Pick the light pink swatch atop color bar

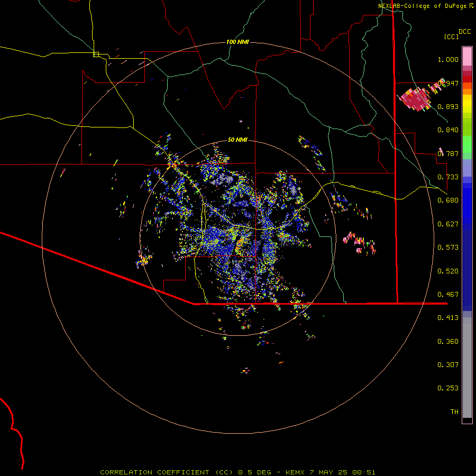[467, 56]
